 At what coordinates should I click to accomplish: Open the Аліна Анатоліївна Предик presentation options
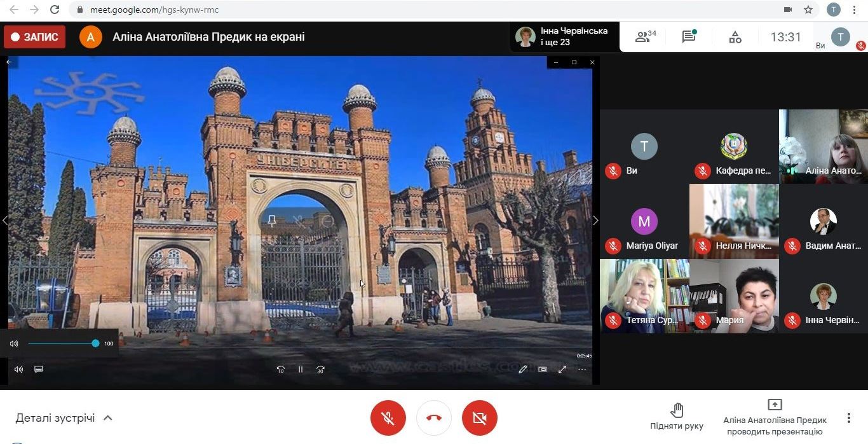tap(775, 417)
